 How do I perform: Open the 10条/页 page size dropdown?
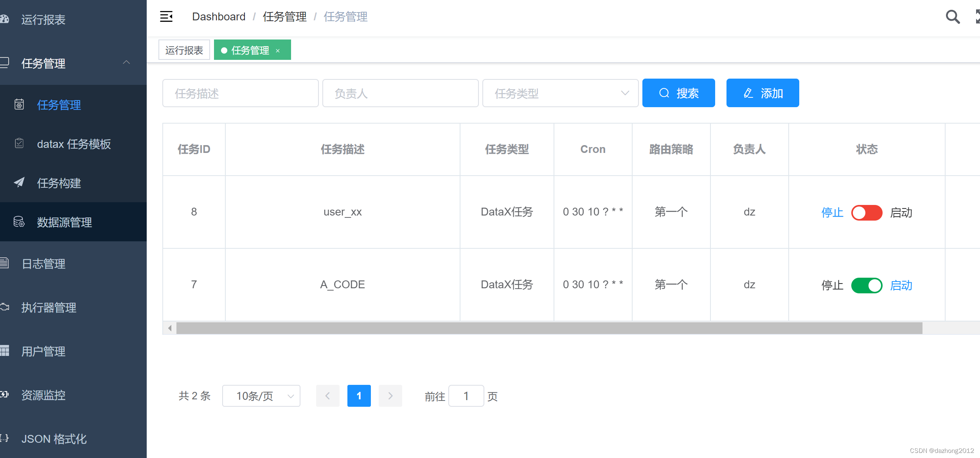[x=261, y=396]
